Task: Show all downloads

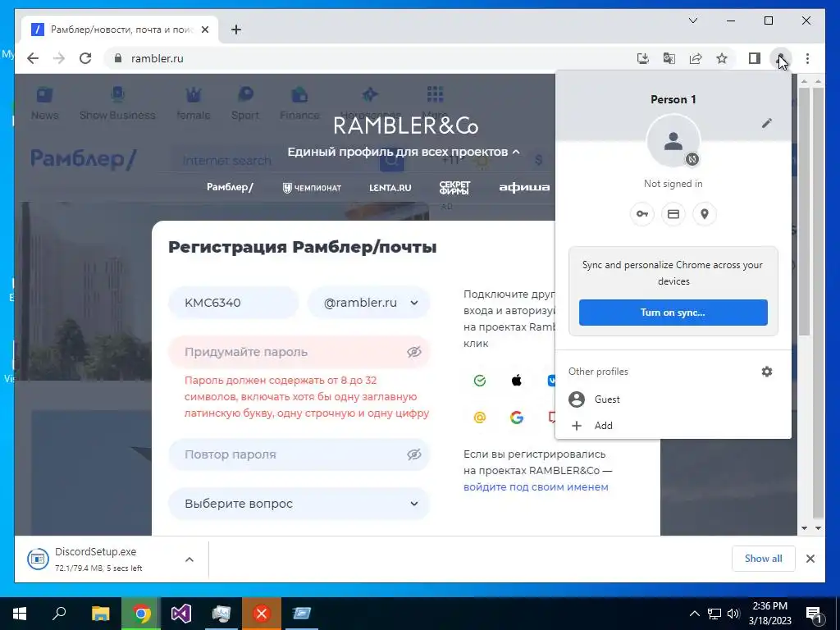Action: tap(764, 559)
